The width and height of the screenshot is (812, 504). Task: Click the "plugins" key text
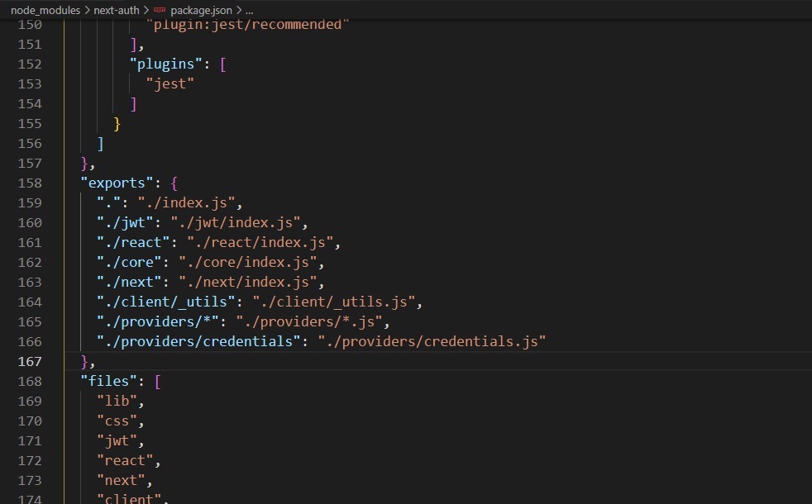(165, 64)
